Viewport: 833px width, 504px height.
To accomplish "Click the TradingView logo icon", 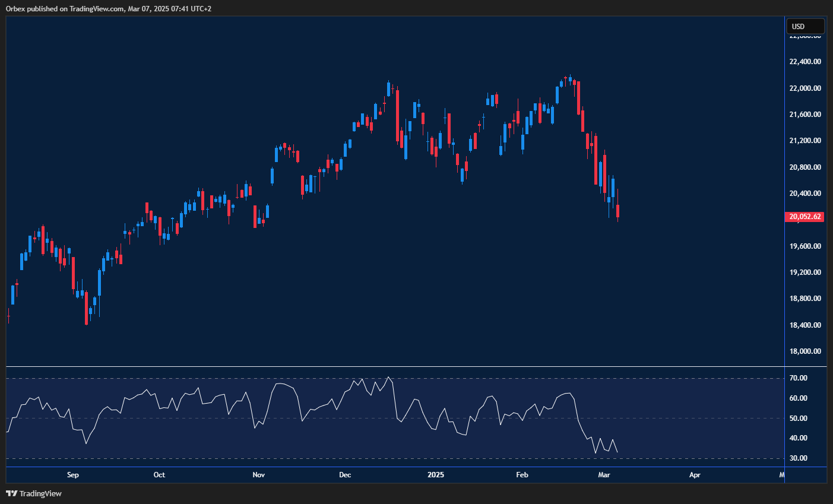I will pos(11,493).
